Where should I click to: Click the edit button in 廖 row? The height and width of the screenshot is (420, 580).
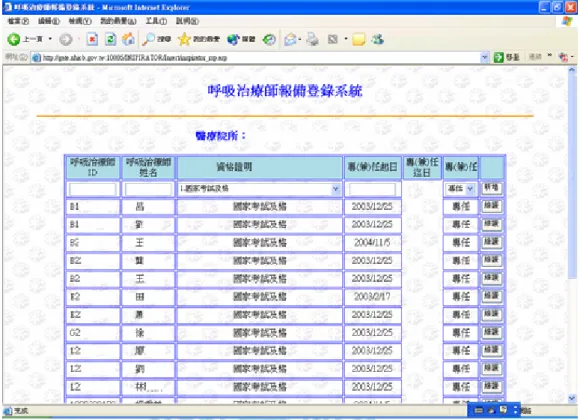point(492,350)
